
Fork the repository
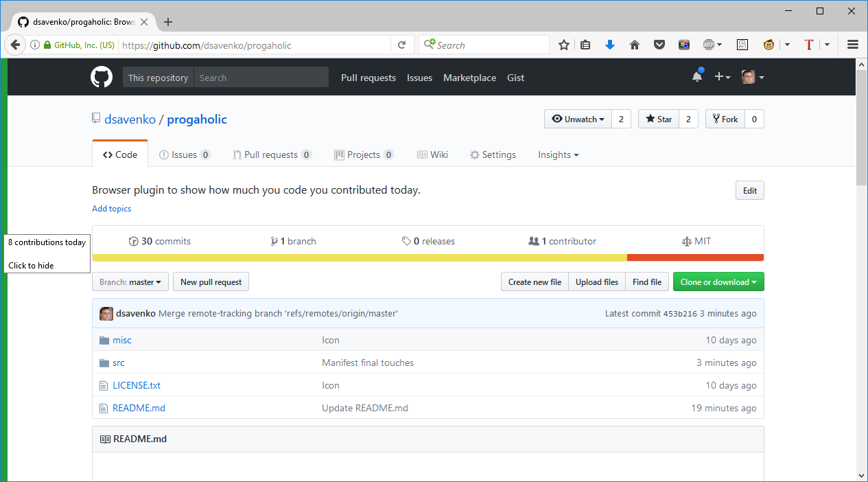(725, 119)
